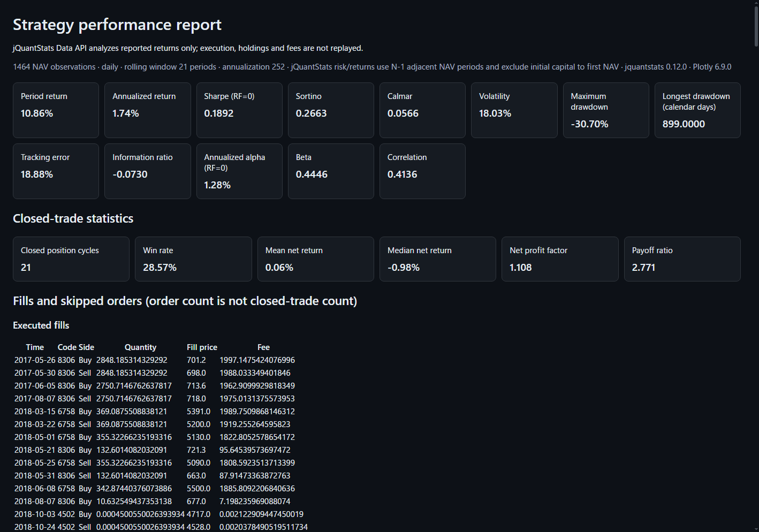Select the Median net return value -0.98%
The image size is (759, 532).
(404, 268)
